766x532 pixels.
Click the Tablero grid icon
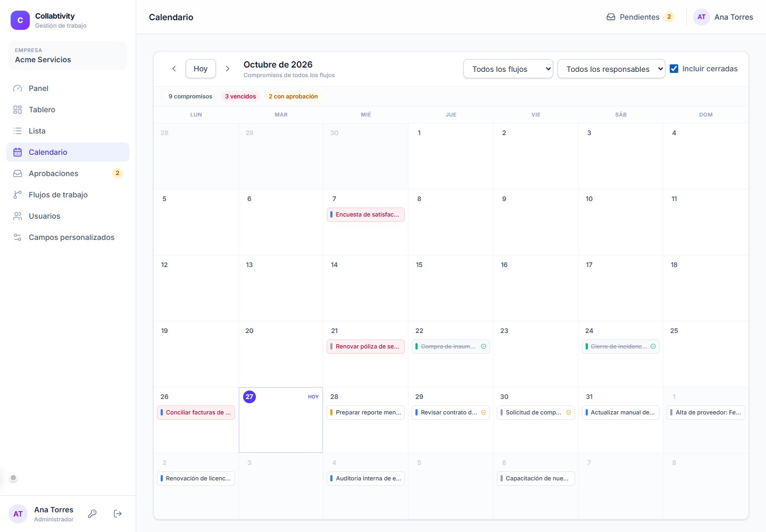click(x=18, y=110)
